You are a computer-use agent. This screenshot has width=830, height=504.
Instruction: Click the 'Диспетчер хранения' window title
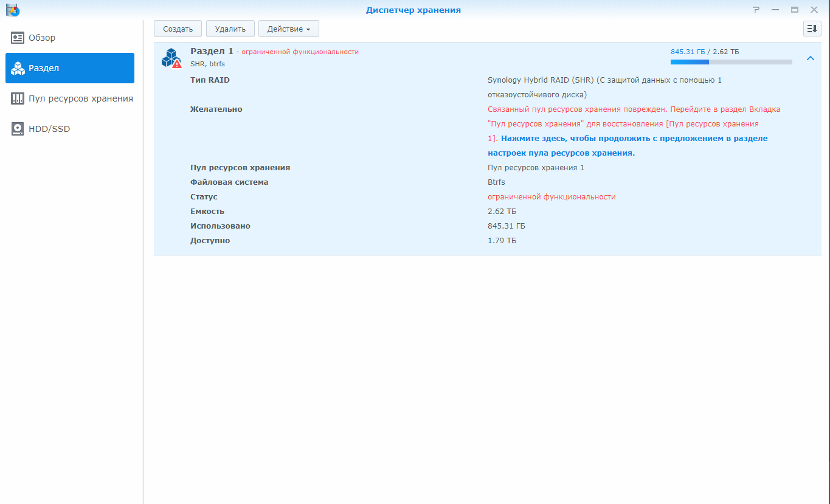point(413,10)
